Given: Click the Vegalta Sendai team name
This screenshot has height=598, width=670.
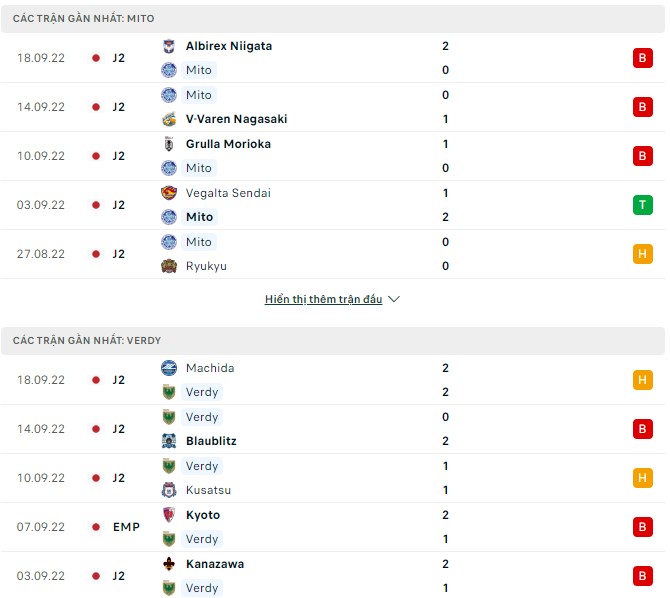Looking at the screenshot, I should click(228, 193).
